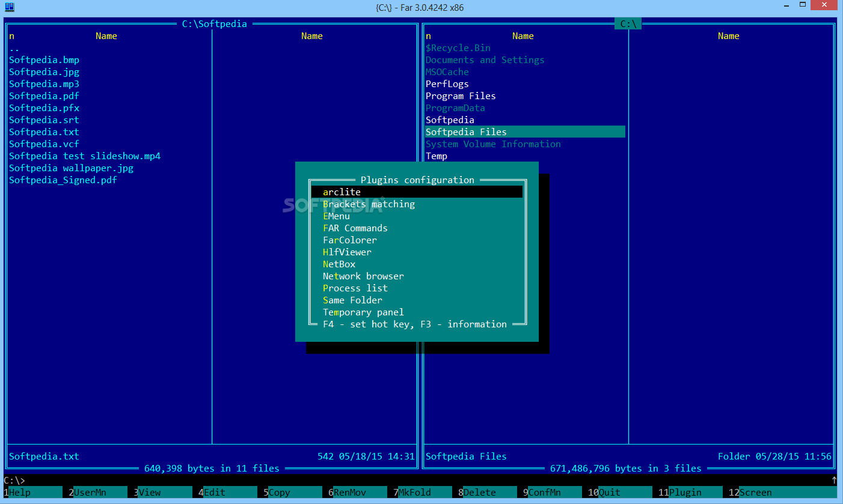Screen dimensions: 843x504
Task: Select Softpedia test slideshow.mp4 file
Action: click(85, 156)
